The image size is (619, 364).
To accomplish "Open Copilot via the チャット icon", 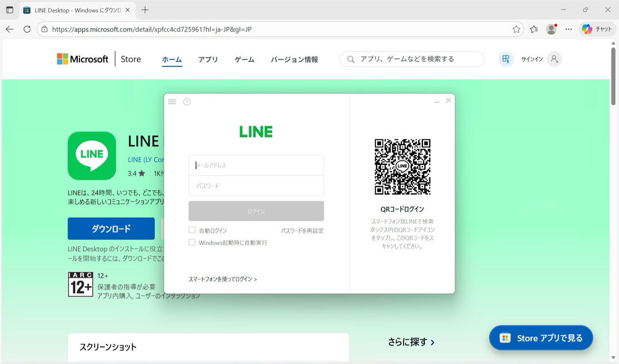I will pyautogui.click(x=596, y=29).
